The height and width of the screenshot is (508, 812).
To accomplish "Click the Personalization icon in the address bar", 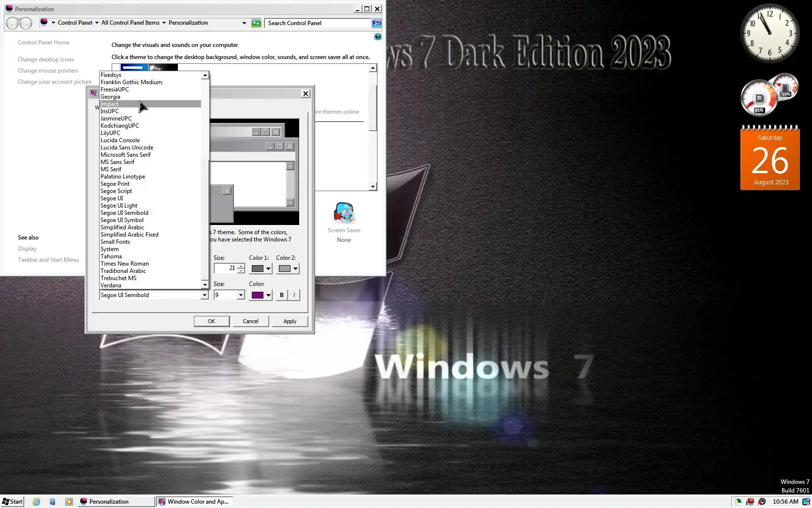I will coord(44,22).
